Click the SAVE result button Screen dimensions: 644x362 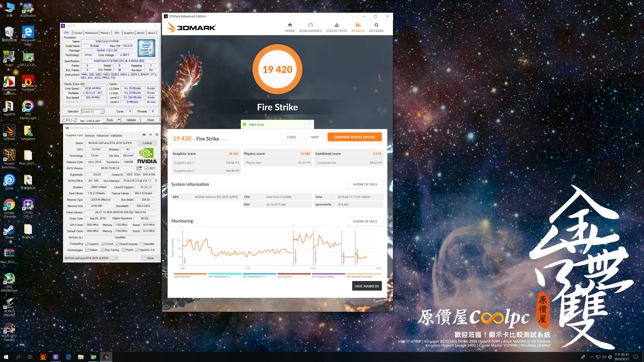click(315, 137)
